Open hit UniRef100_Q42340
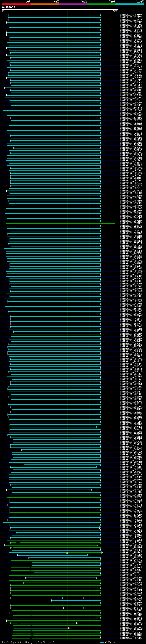Image resolution: width=146 pixels, height=644 pixels. coord(131,35)
